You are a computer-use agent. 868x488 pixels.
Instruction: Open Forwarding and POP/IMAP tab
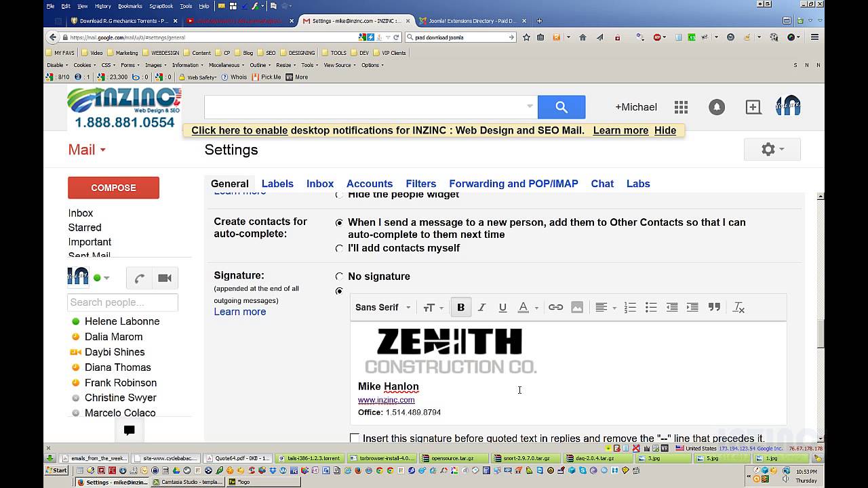pyautogui.click(x=513, y=184)
